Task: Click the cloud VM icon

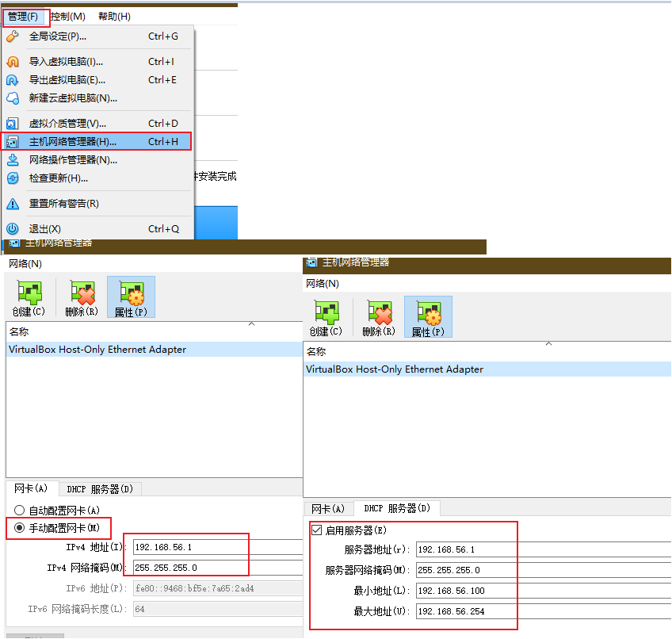Action: point(13,98)
